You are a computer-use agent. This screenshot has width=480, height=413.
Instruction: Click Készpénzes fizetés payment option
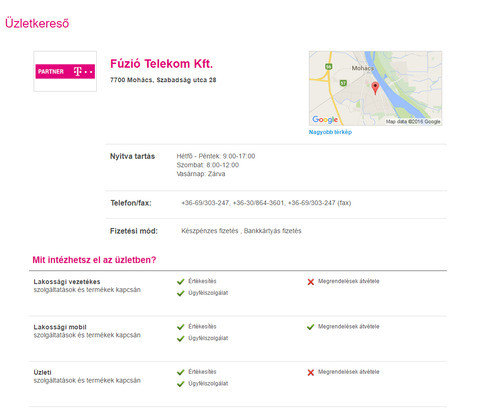(210, 231)
